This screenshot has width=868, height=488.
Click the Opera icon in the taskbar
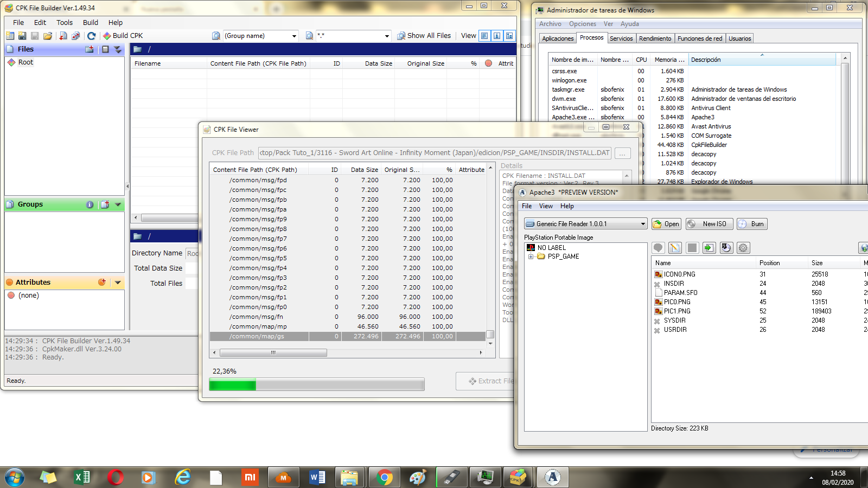pyautogui.click(x=116, y=478)
